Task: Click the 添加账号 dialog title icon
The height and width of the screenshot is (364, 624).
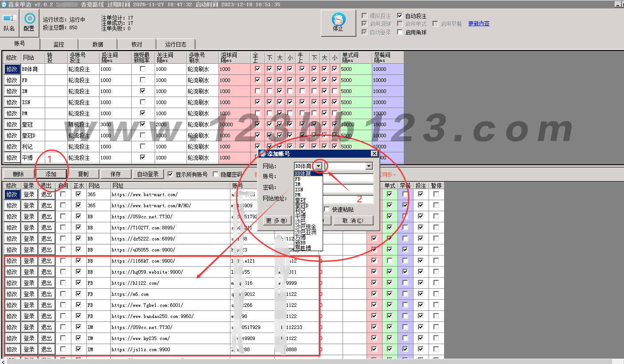Action: tap(262, 154)
